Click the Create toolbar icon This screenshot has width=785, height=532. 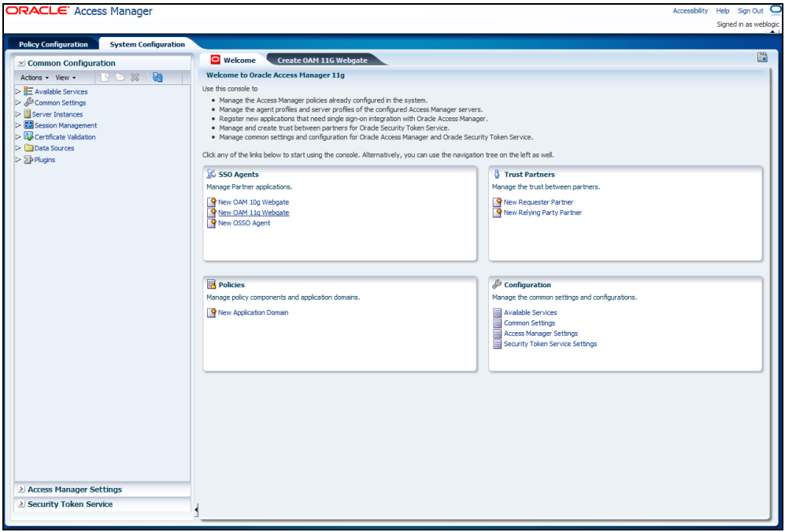click(x=106, y=77)
